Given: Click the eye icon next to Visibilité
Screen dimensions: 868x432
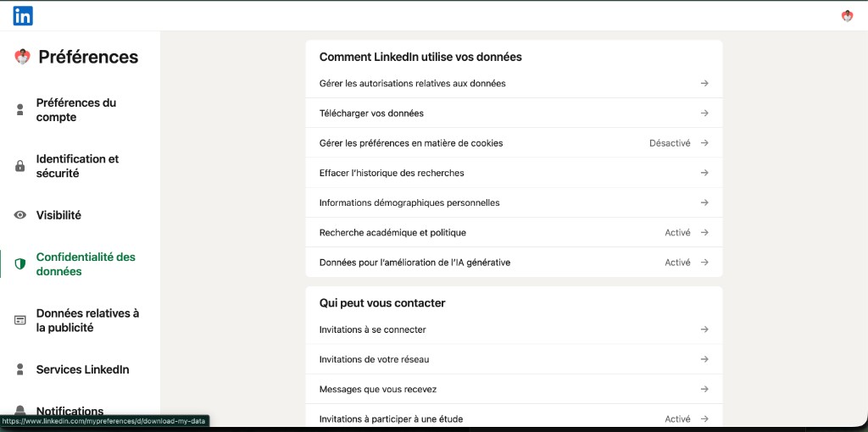Looking at the screenshot, I should [20, 215].
